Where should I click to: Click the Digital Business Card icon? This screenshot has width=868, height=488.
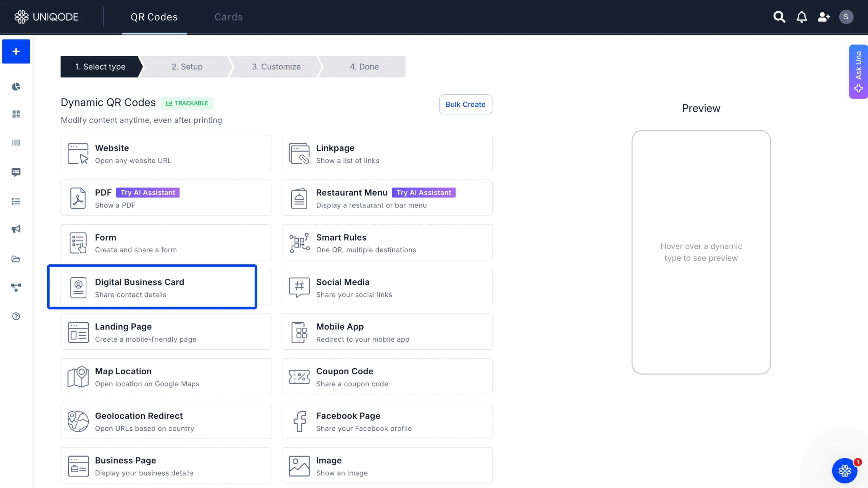(78, 288)
